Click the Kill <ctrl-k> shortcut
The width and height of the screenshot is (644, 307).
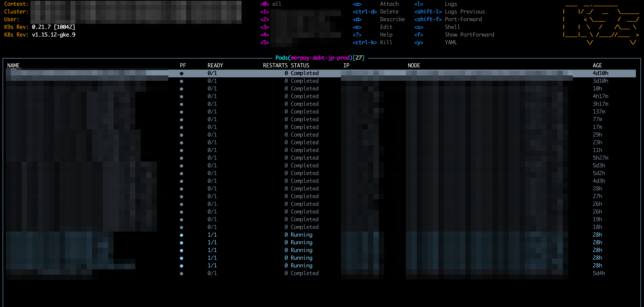[x=365, y=43]
